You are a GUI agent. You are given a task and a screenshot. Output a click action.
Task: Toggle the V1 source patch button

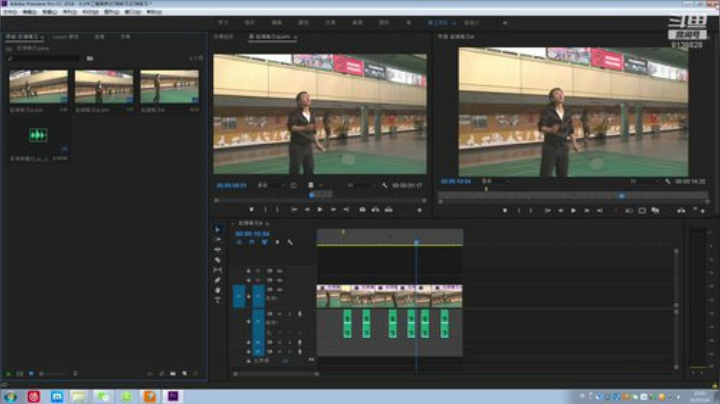(239, 296)
